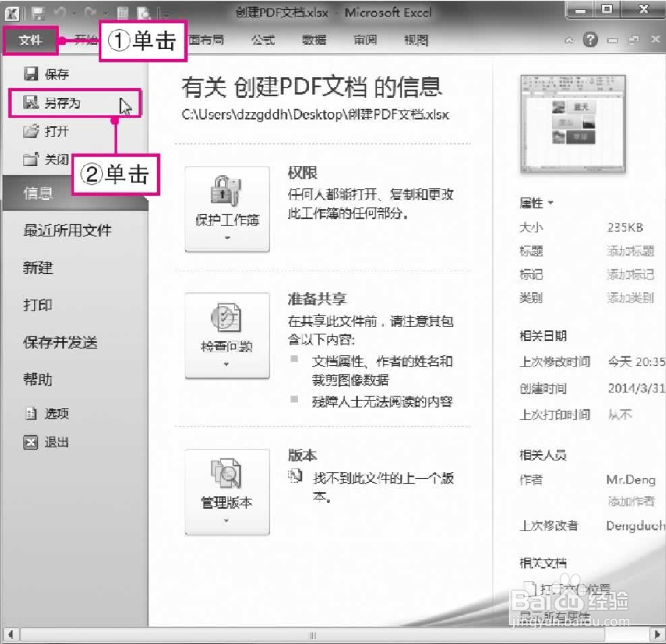Expand the Properties (属性) dropdown
The image size is (666, 644).
(536, 203)
